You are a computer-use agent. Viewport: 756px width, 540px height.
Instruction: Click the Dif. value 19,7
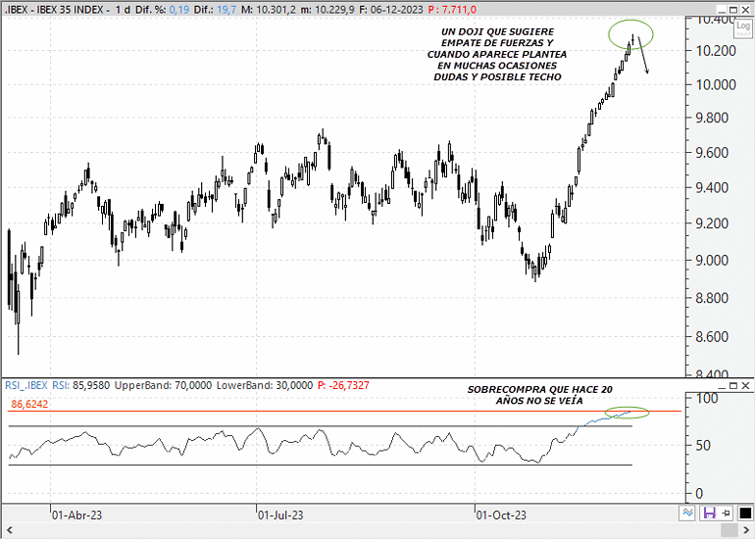(x=227, y=10)
